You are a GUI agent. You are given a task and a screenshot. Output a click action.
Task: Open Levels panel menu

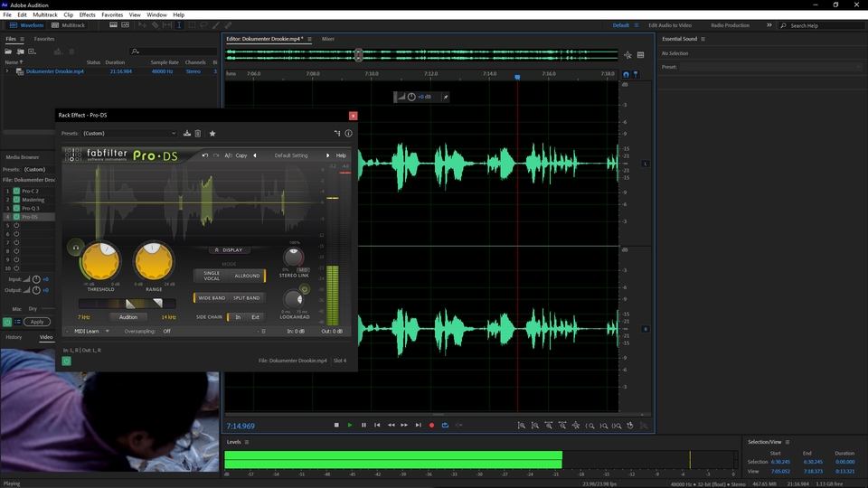(247, 442)
